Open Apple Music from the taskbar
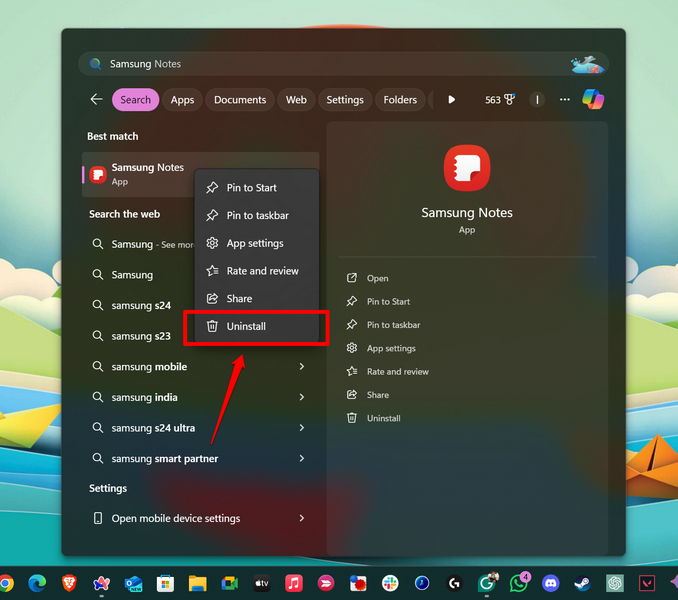Screen dimensions: 678x600 [x=294, y=584]
